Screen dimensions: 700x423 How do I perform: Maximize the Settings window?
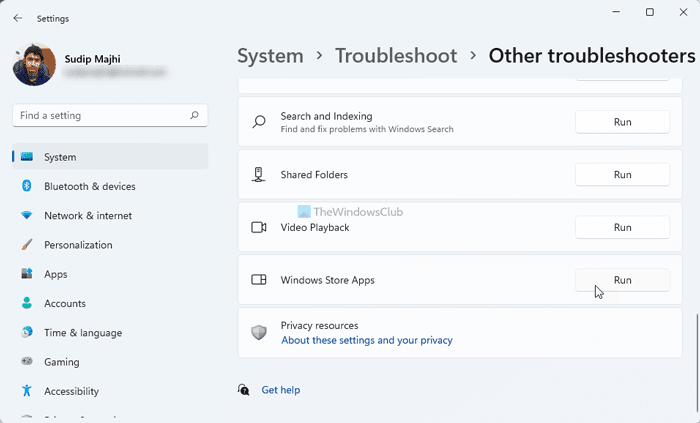pos(650,12)
